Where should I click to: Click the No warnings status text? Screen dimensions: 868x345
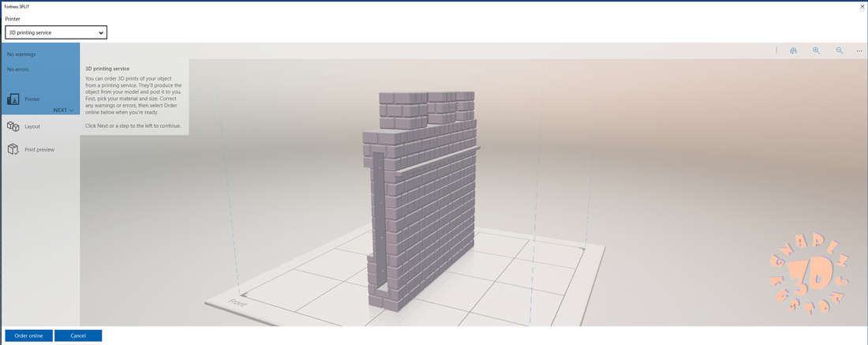[21, 54]
